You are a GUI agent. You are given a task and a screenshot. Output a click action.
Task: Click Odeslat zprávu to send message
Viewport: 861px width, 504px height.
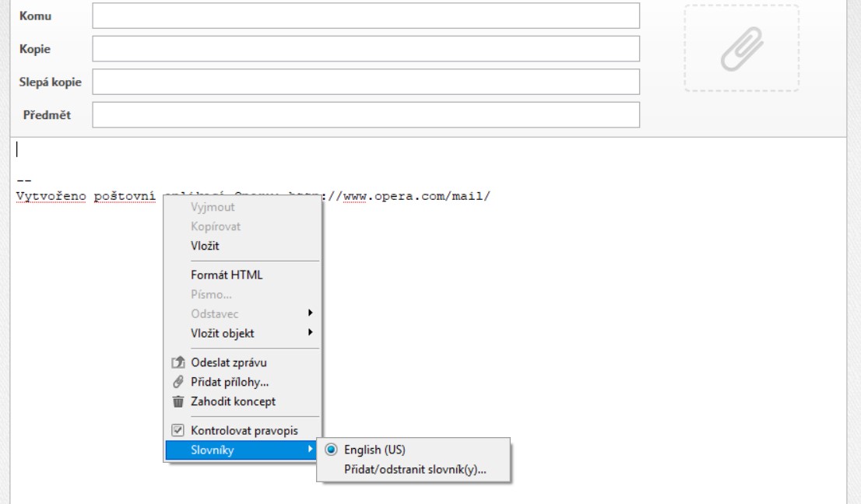[229, 362]
